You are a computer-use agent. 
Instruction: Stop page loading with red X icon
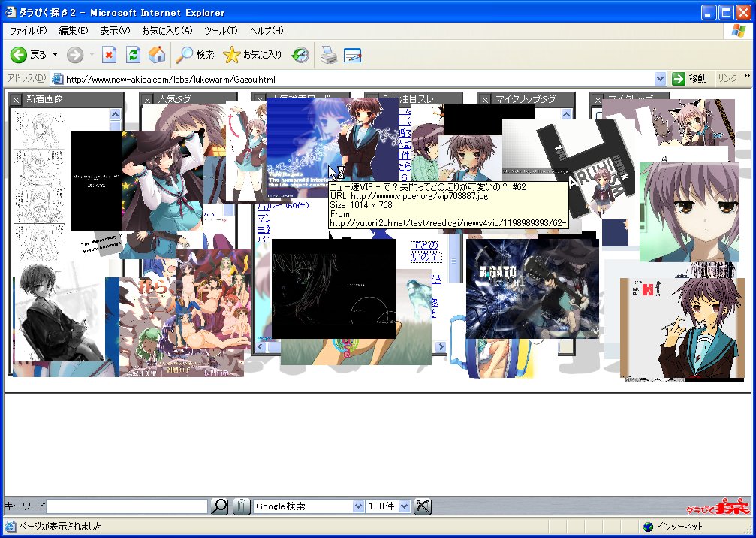[x=110, y=55]
